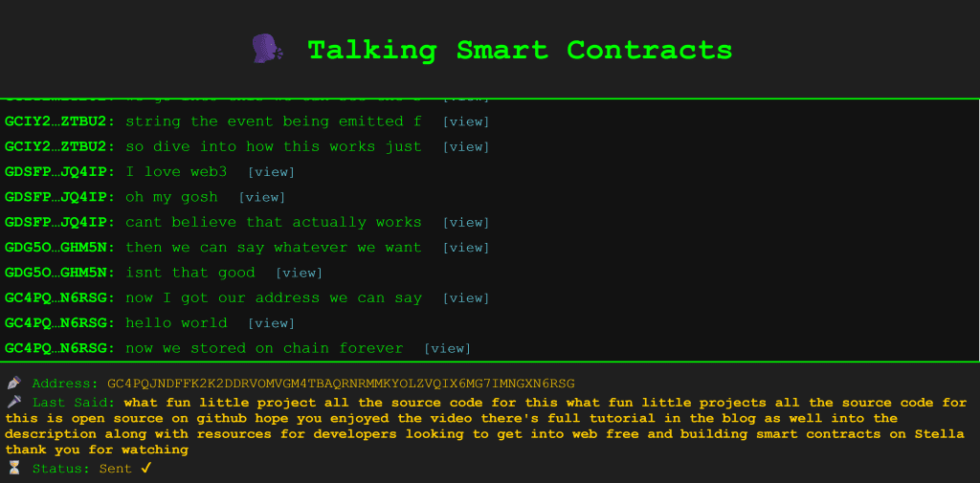Open view link for 'I love web3'

point(271,172)
